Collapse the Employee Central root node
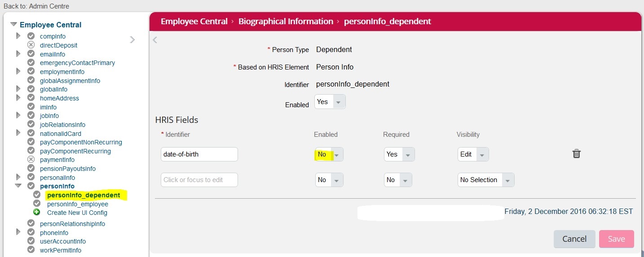The height and width of the screenshot is (257, 644). 13,25
